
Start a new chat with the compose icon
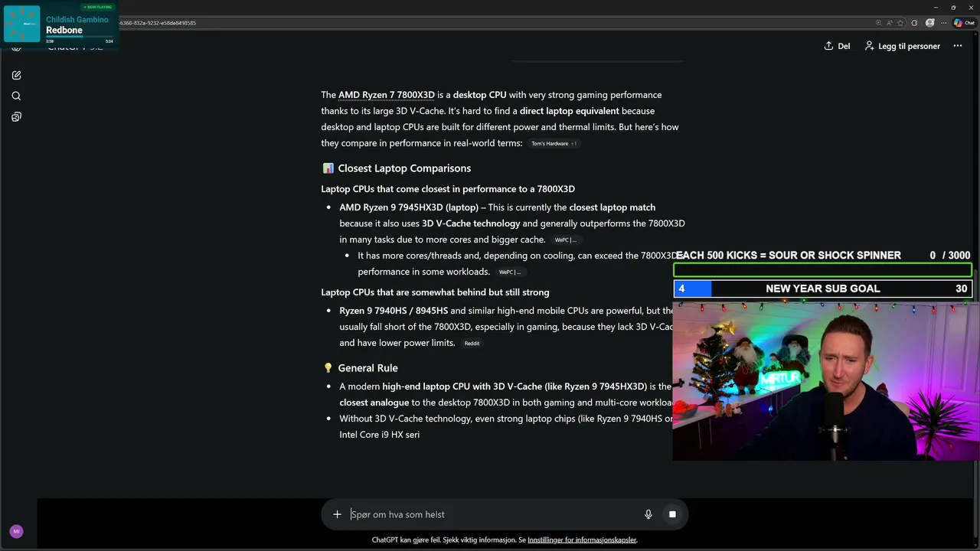click(x=16, y=75)
